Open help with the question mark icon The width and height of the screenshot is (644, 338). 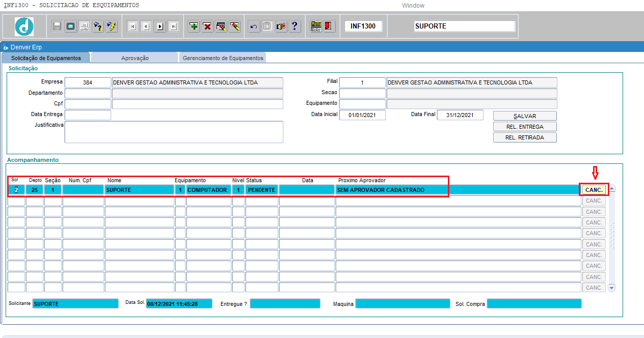(x=295, y=26)
